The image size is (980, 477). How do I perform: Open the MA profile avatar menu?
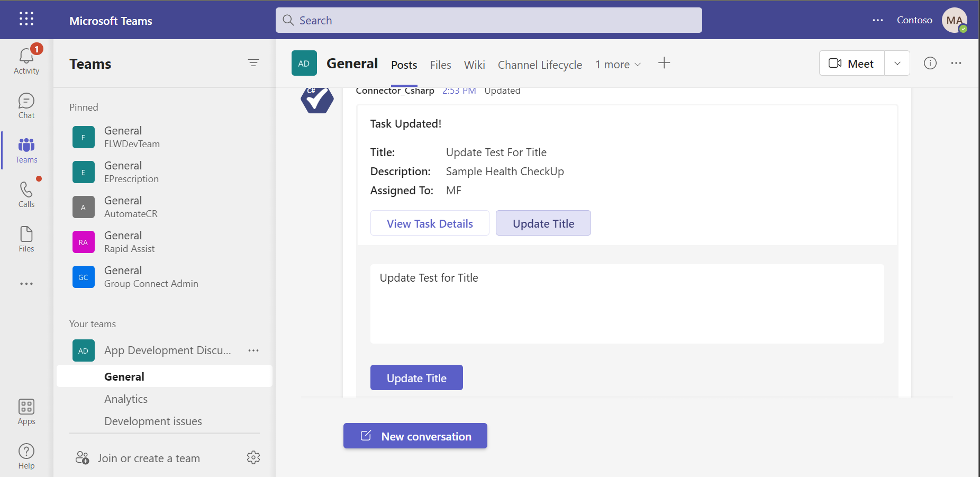[x=955, y=20]
